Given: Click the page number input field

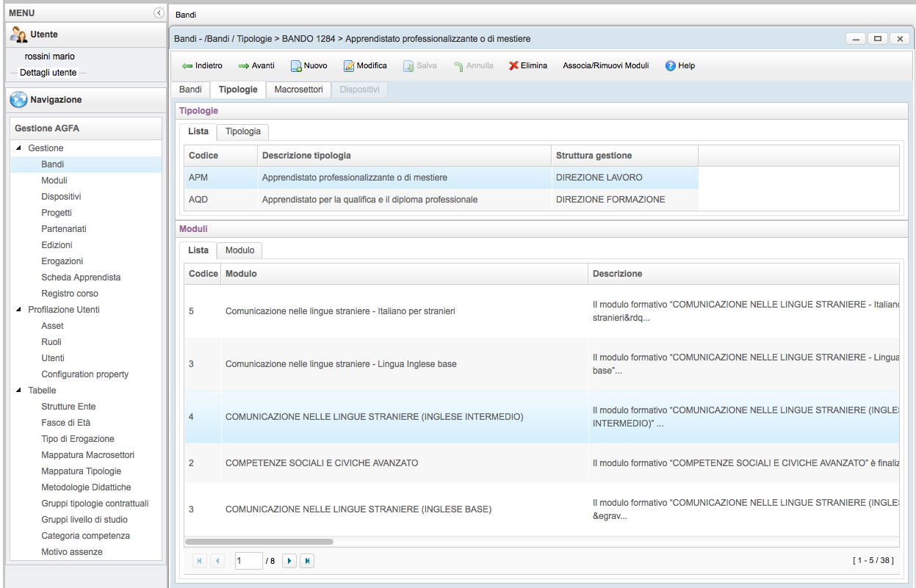Looking at the screenshot, I should [248, 561].
